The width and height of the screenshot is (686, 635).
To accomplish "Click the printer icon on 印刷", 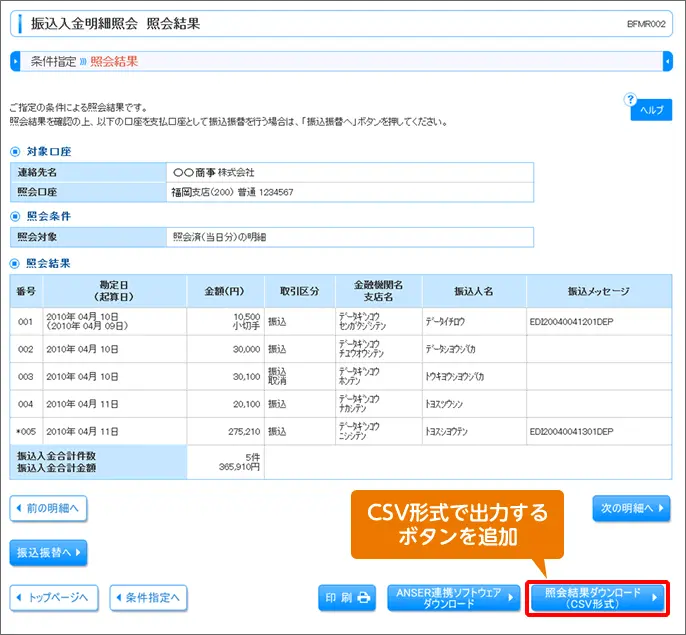I will (364, 597).
